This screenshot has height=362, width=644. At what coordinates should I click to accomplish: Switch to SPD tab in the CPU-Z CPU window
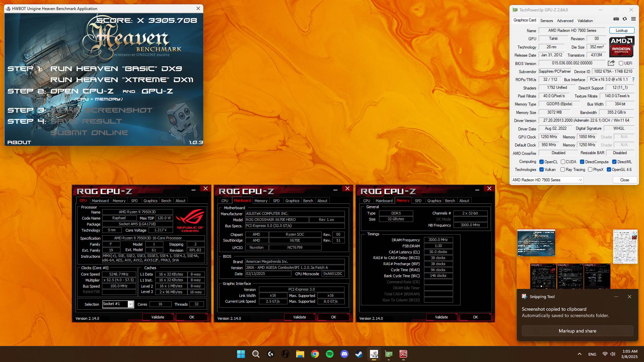tap(134, 201)
